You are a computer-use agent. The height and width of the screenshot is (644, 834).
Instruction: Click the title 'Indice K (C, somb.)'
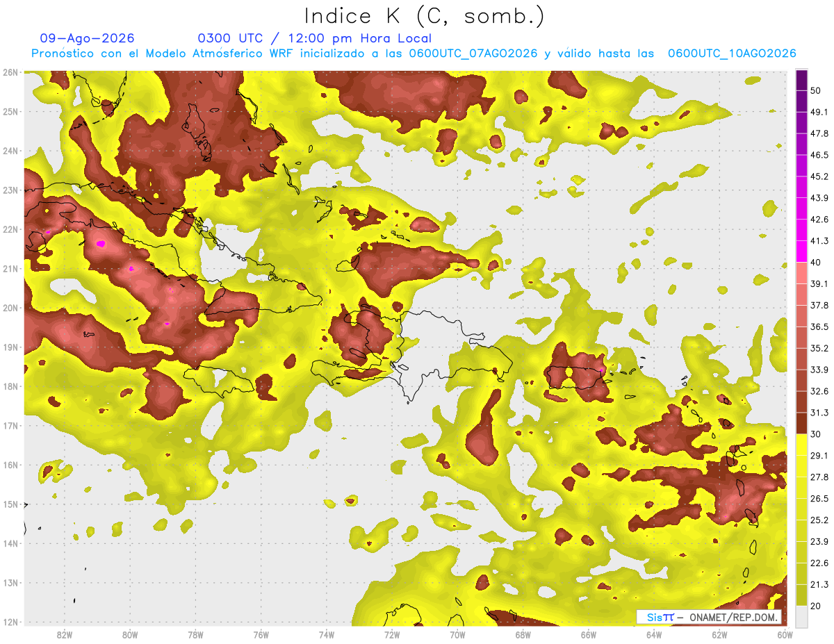coord(425,15)
